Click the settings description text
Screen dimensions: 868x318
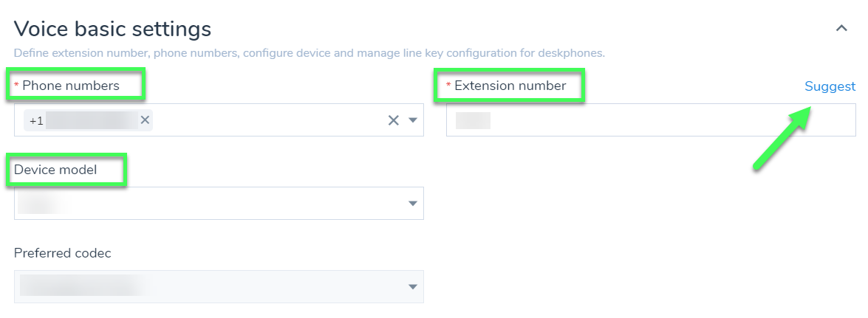(310, 54)
